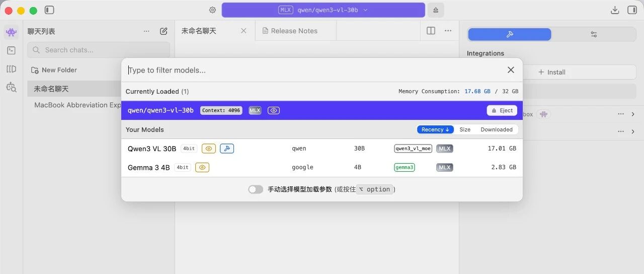Create a new chat with compose icon
Image resolution: width=644 pixels, height=274 pixels.
pyautogui.click(x=164, y=31)
